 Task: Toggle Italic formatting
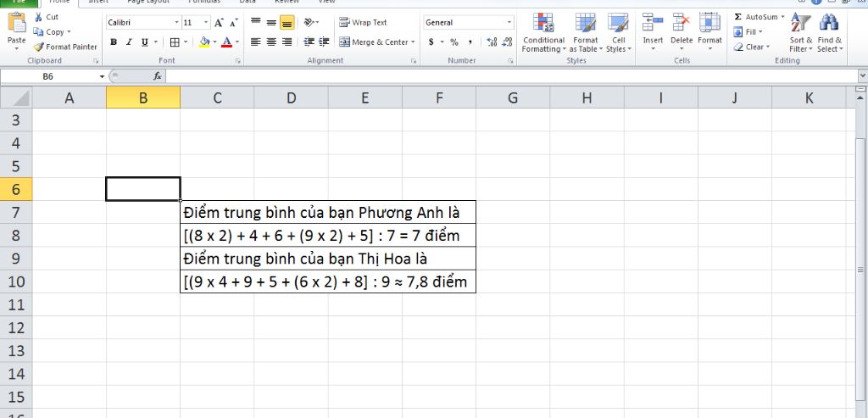pyautogui.click(x=129, y=42)
